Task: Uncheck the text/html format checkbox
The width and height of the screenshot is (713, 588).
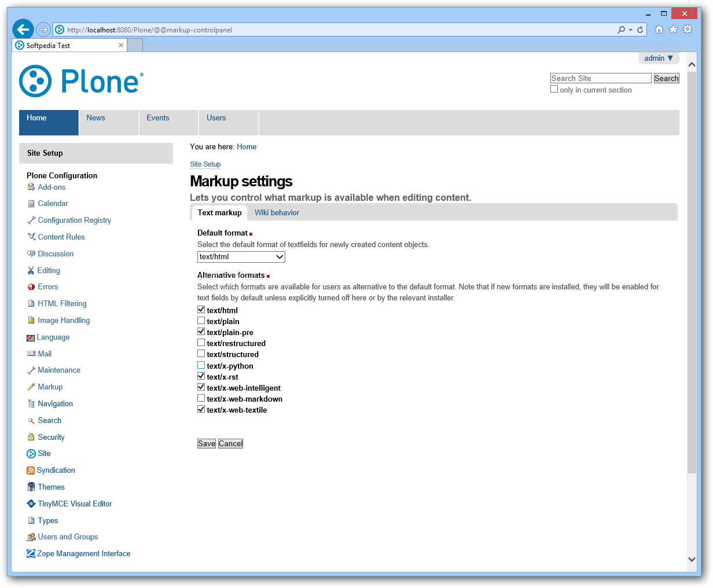Action: point(201,310)
